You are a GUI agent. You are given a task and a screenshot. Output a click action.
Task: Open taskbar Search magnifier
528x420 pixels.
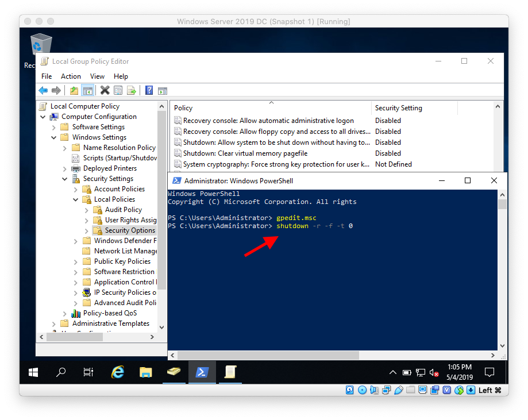point(61,372)
